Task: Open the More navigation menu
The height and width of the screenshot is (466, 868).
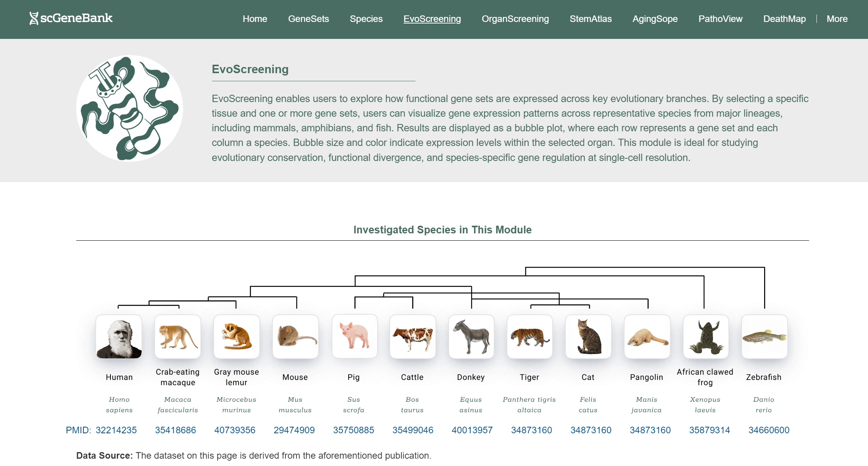Action: tap(837, 19)
